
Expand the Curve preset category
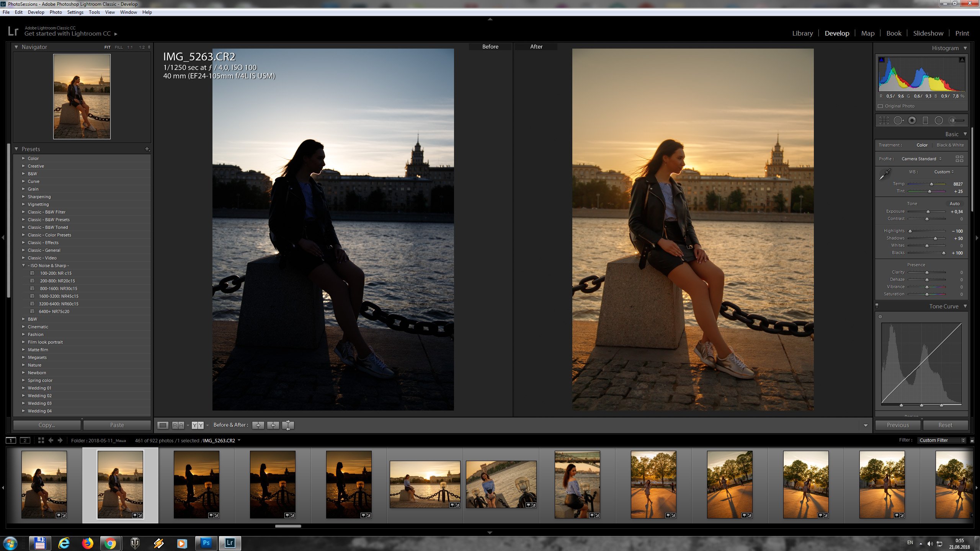point(24,181)
